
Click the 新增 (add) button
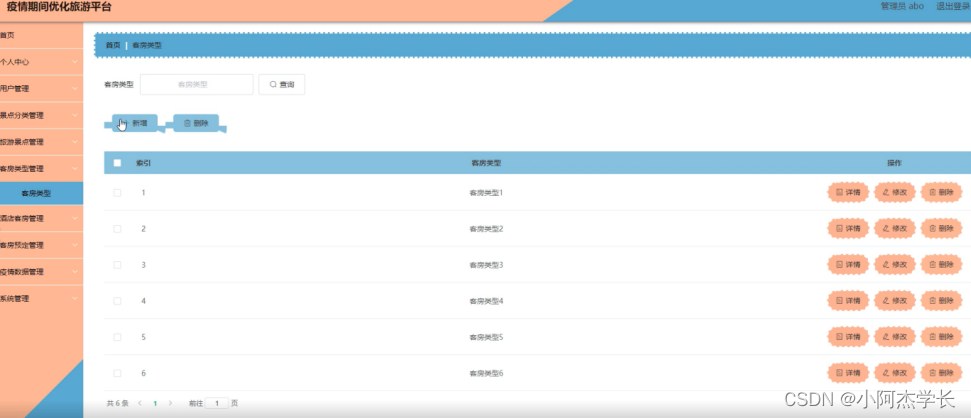[x=135, y=123]
